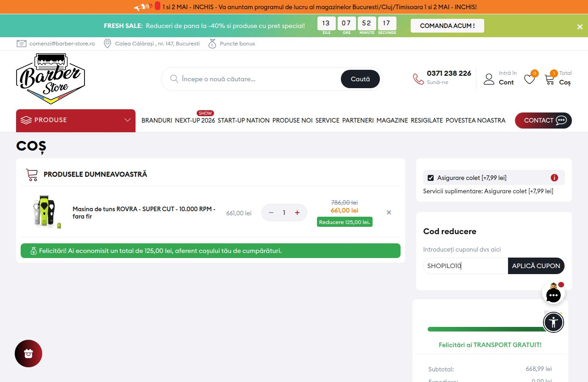Click the Servicii suplimentare text line

click(488, 191)
